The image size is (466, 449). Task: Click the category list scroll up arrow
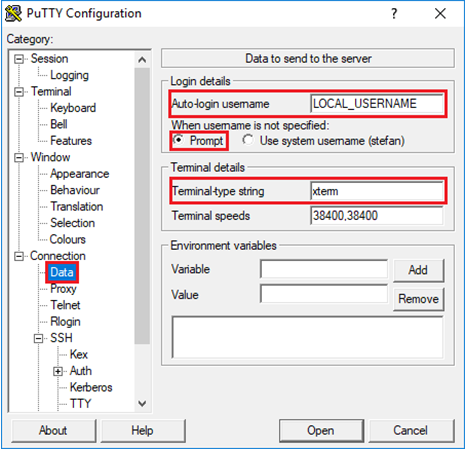click(142, 60)
